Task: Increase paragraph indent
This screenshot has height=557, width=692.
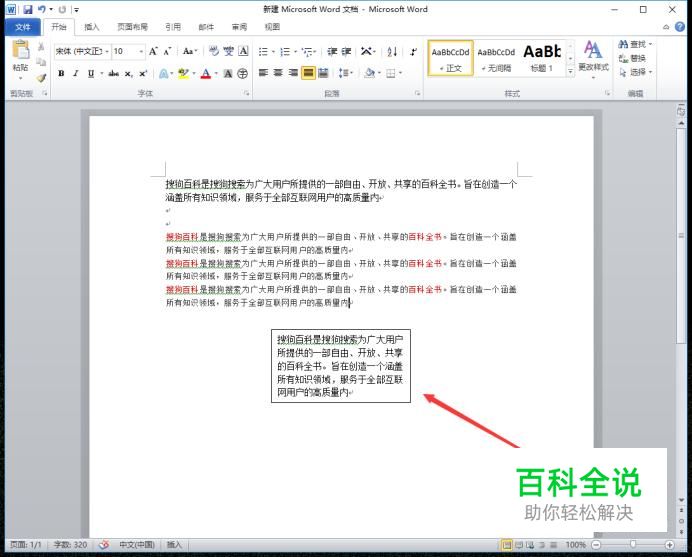Action: click(x=346, y=51)
